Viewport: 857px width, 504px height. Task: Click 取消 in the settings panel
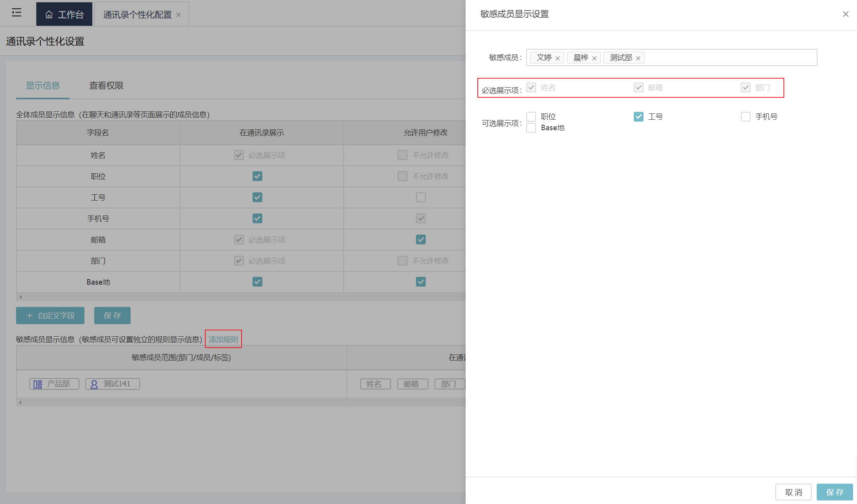793,492
